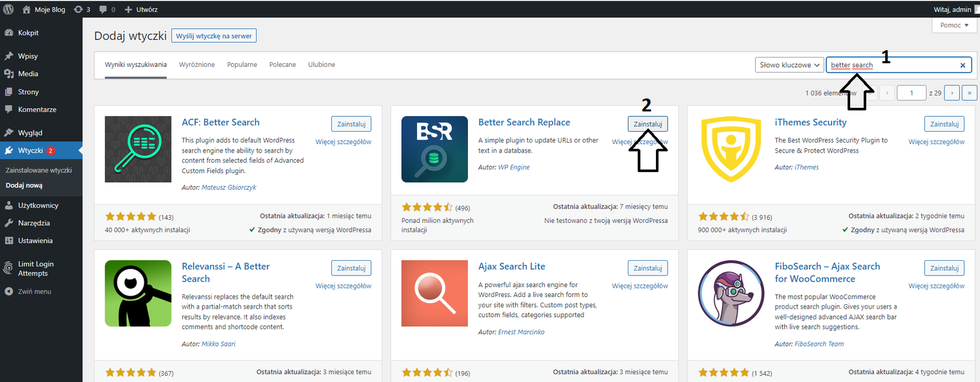View Więcej szczegółów for FiboSearch
The width and height of the screenshot is (980, 382).
(937, 286)
